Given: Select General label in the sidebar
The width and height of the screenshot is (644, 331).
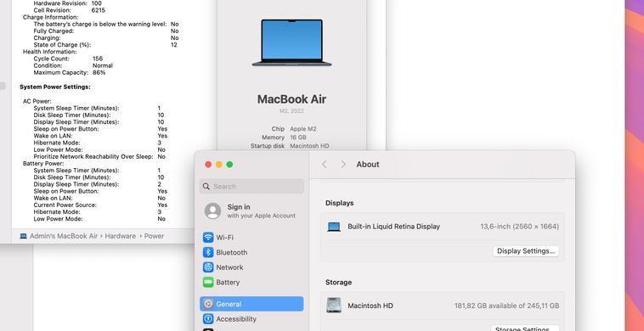Looking at the screenshot, I should (229, 304).
